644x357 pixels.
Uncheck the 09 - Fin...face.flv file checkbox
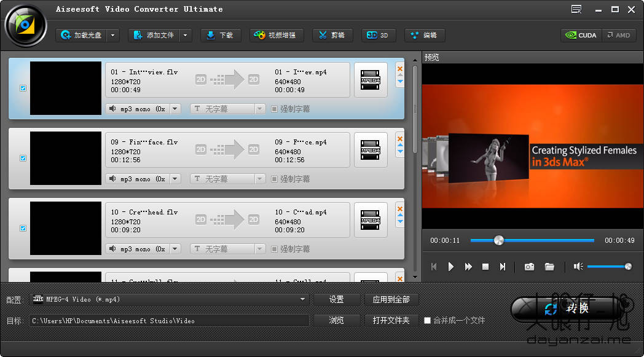(23, 158)
